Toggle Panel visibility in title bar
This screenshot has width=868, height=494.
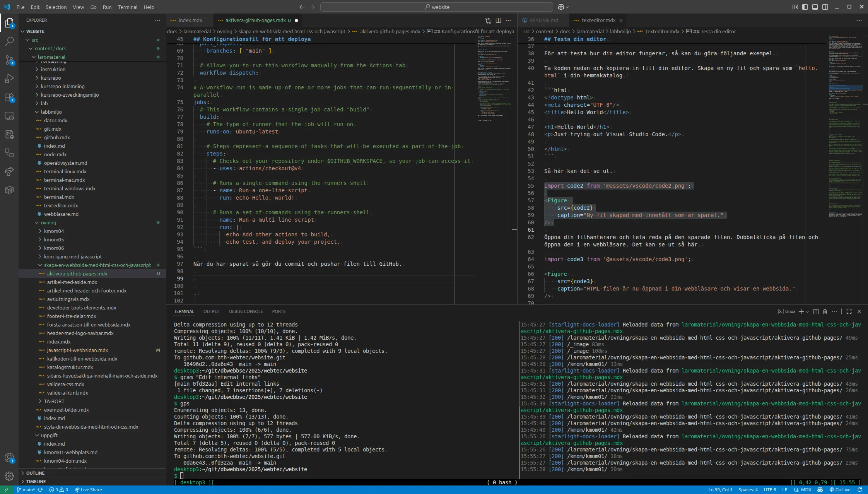point(815,7)
